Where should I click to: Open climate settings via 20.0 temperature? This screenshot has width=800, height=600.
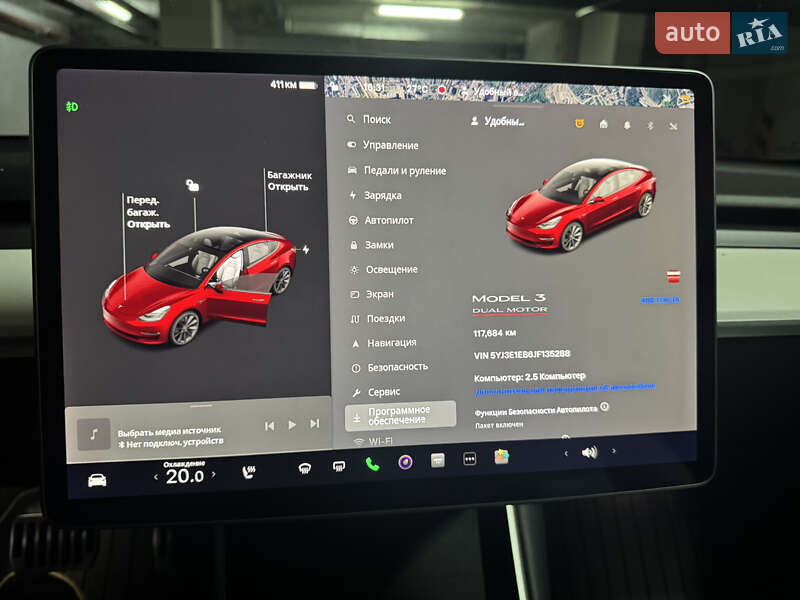click(x=185, y=476)
